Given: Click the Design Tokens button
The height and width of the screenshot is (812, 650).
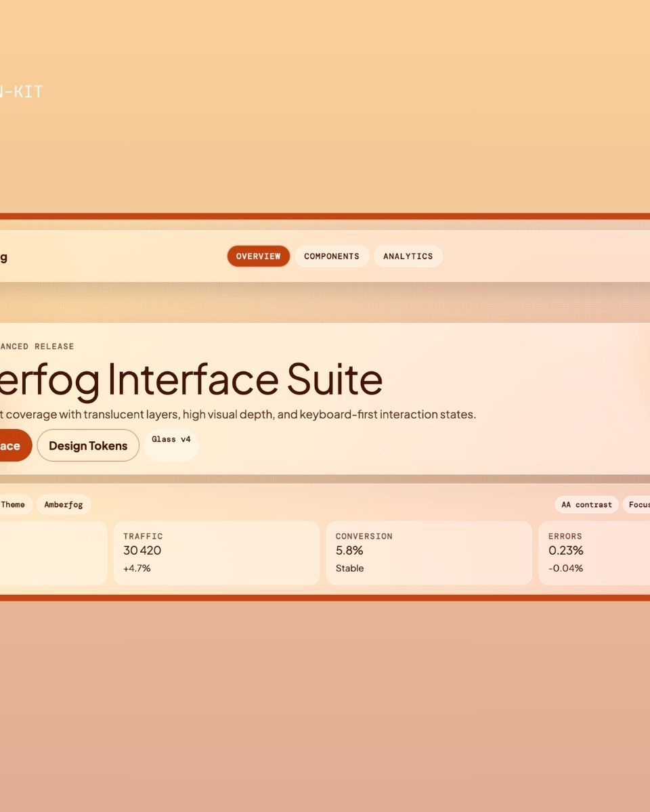Looking at the screenshot, I should [88, 446].
